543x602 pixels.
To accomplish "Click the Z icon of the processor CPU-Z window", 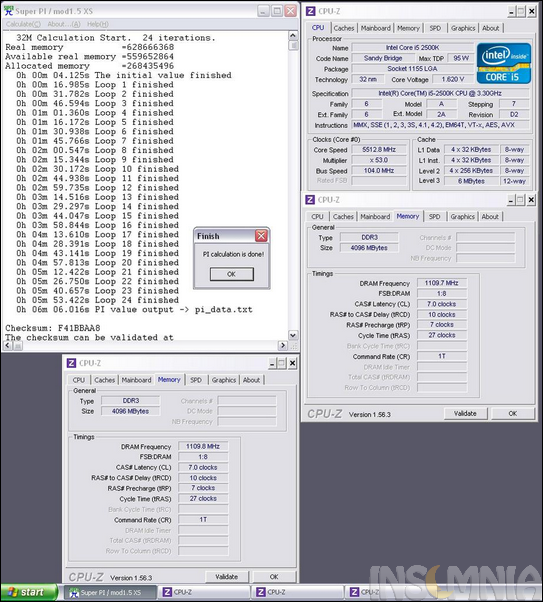I will click(311, 11).
